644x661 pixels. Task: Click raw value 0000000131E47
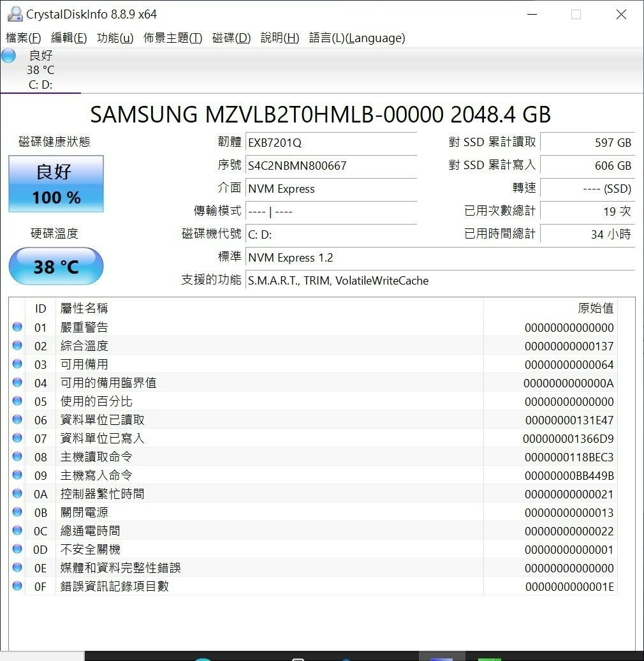pyautogui.click(x=569, y=420)
